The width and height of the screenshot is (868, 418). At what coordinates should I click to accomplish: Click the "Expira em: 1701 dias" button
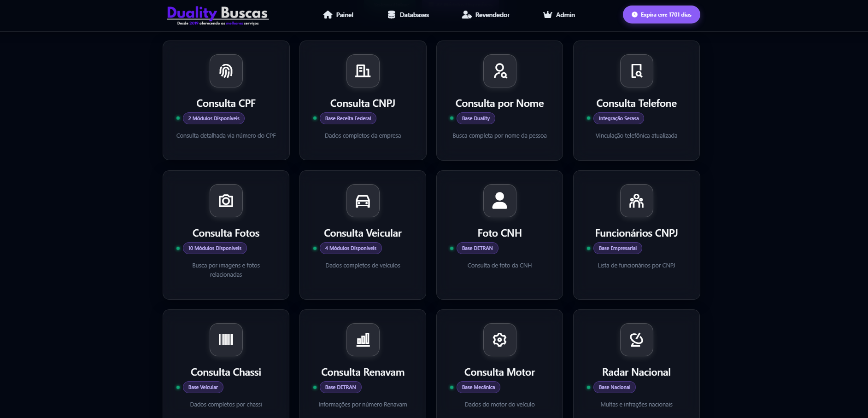tap(661, 15)
